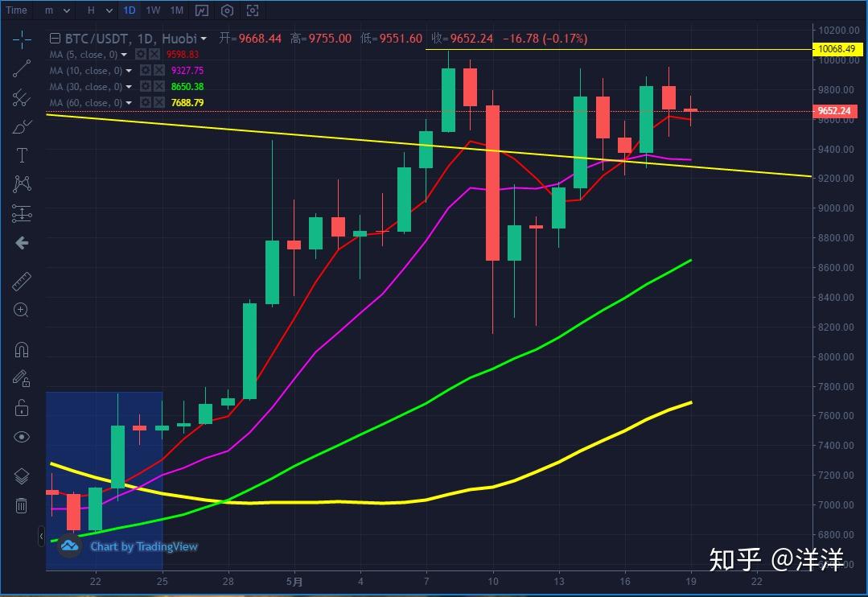This screenshot has height=597, width=868.
Task: Expand the BTC/USDT symbol dropdown arrow
Action: pyautogui.click(x=204, y=39)
